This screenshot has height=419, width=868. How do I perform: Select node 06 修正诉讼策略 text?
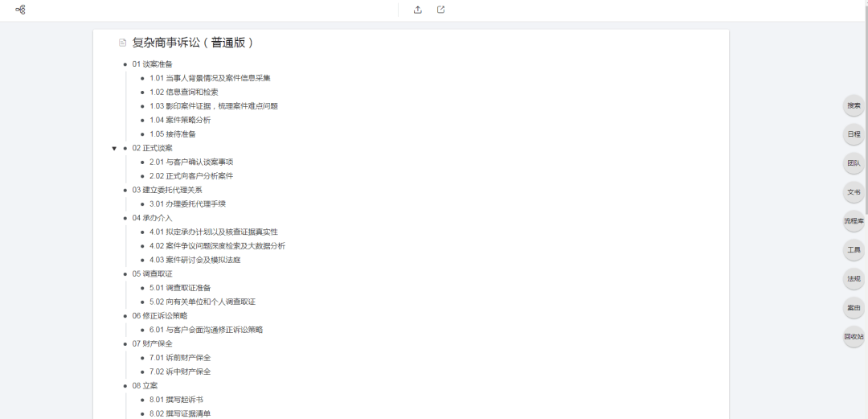click(x=160, y=316)
